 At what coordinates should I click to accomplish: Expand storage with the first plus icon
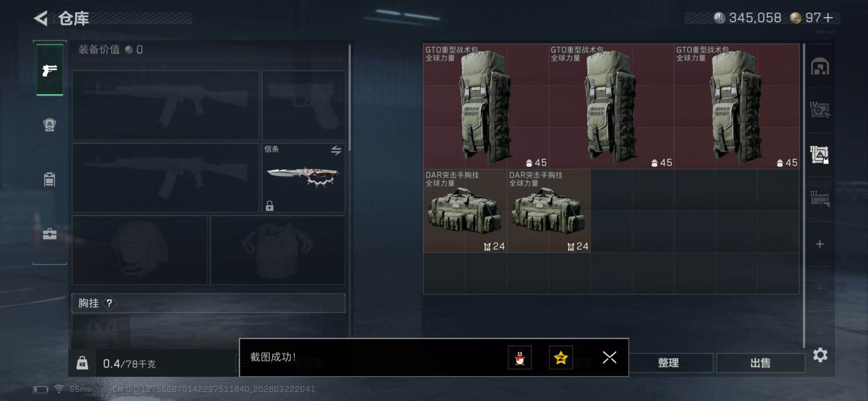(x=820, y=244)
